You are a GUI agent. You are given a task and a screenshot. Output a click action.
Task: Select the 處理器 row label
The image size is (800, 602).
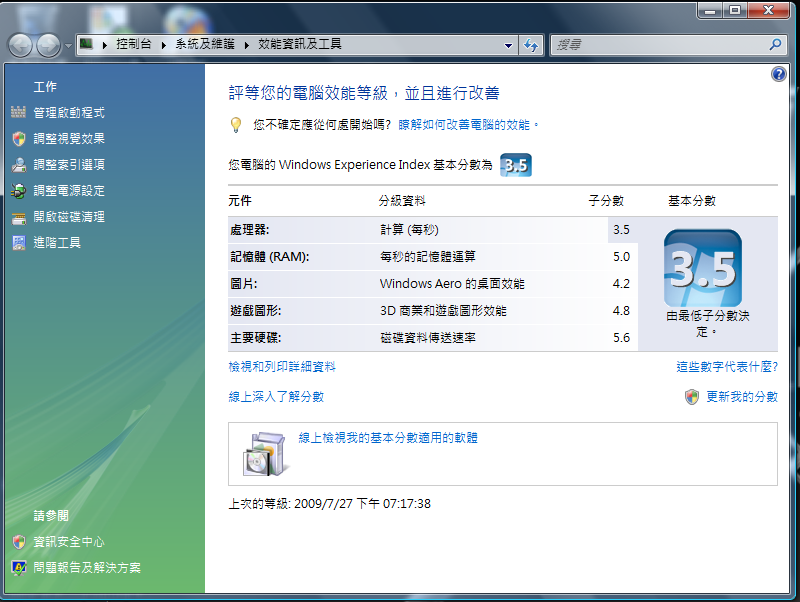pos(249,230)
